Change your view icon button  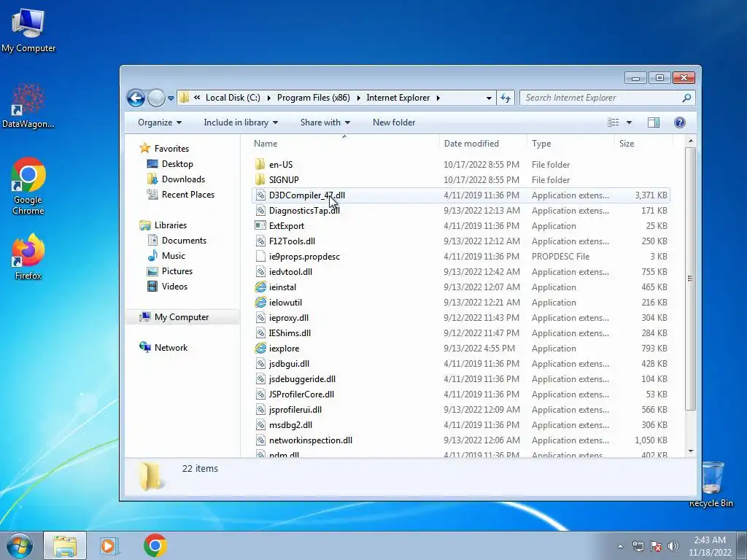coord(613,122)
